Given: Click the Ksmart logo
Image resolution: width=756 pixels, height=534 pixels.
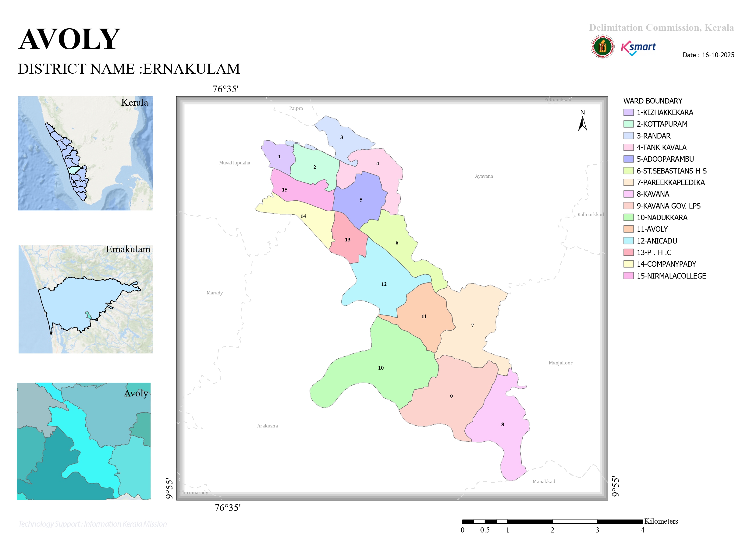Looking at the screenshot, I should 638,48.
